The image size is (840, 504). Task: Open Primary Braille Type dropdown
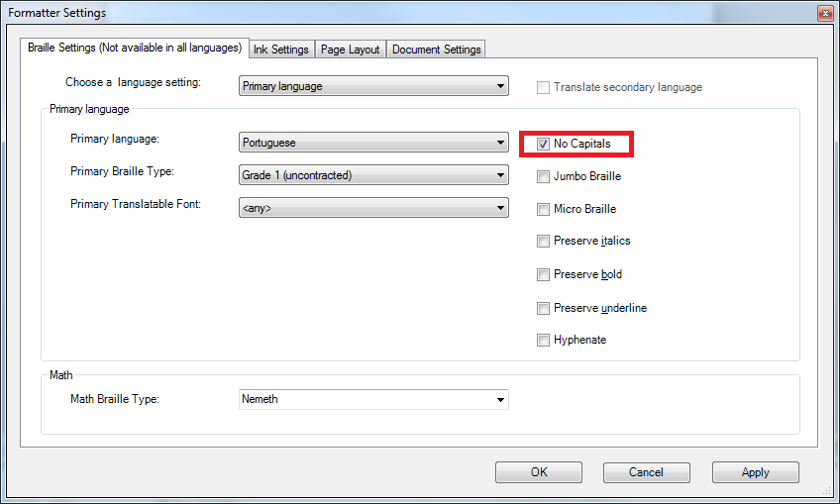tap(374, 175)
